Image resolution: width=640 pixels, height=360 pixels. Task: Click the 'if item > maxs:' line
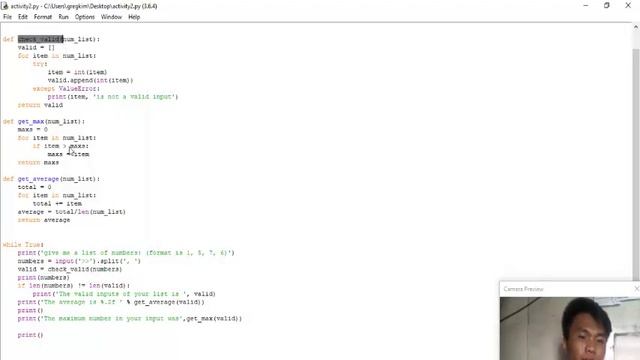(60, 146)
